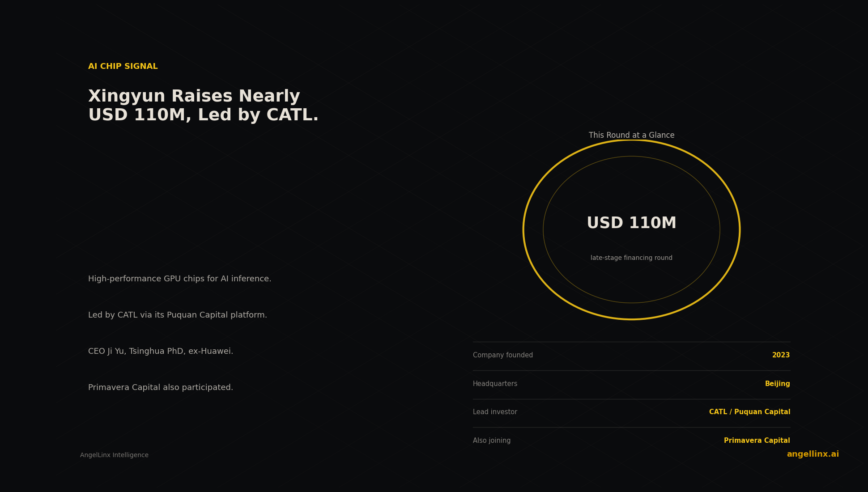Click the AngelLinx Intelligence footer text
The image size is (868, 492).
coord(114,455)
